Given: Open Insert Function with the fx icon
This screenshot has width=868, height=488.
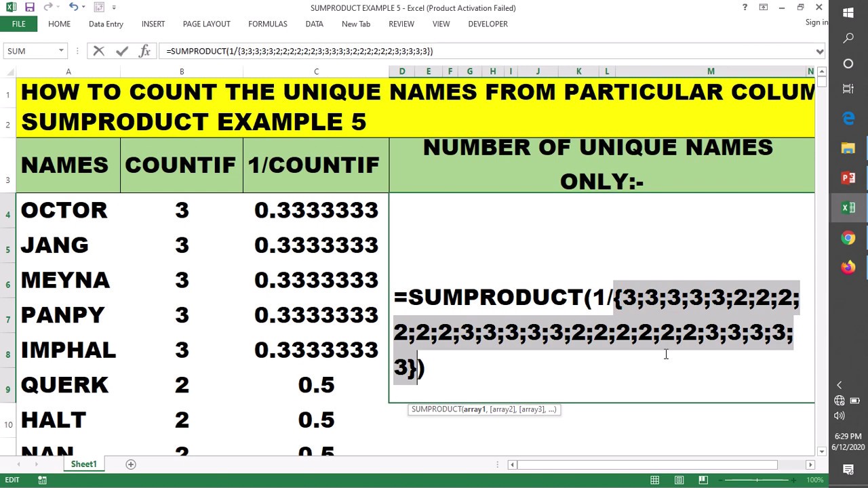Looking at the screenshot, I should coord(144,51).
